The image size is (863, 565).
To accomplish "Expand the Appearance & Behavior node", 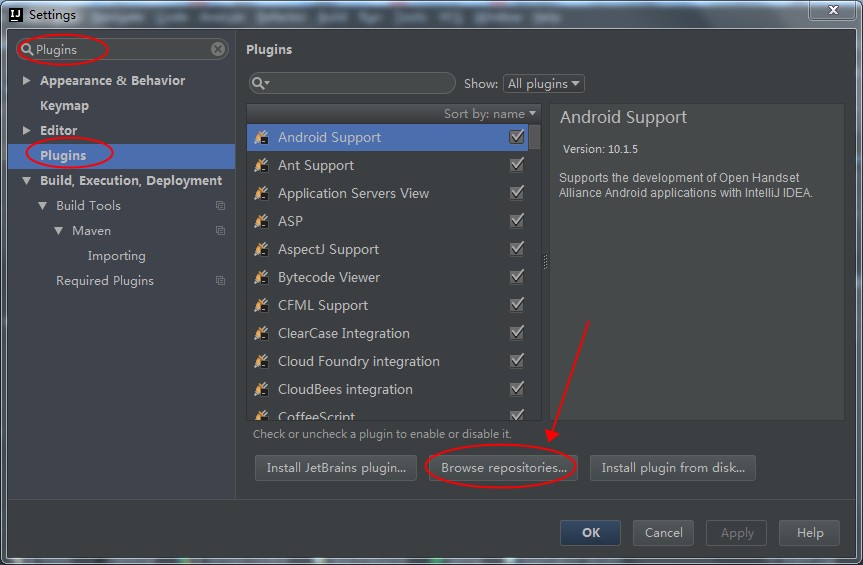I will (26, 80).
